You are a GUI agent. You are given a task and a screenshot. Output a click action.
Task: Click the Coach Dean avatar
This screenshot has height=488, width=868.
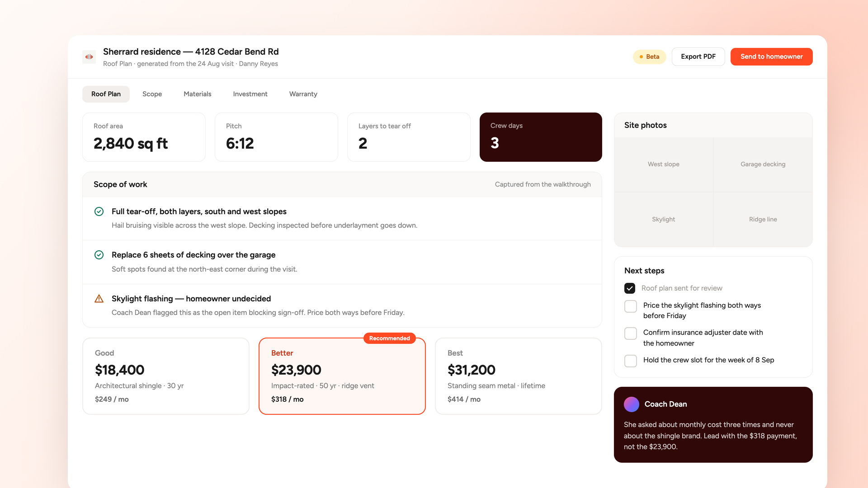coord(632,404)
